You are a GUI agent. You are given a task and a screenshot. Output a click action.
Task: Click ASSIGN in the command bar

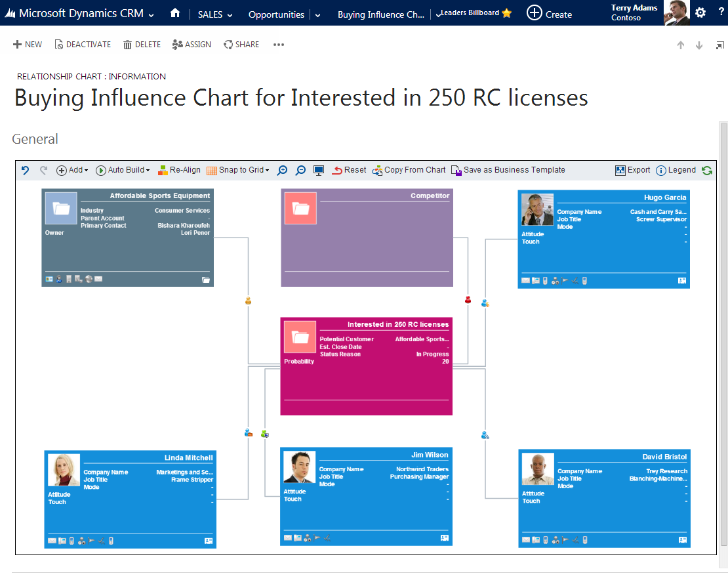click(x=192, y=45)
